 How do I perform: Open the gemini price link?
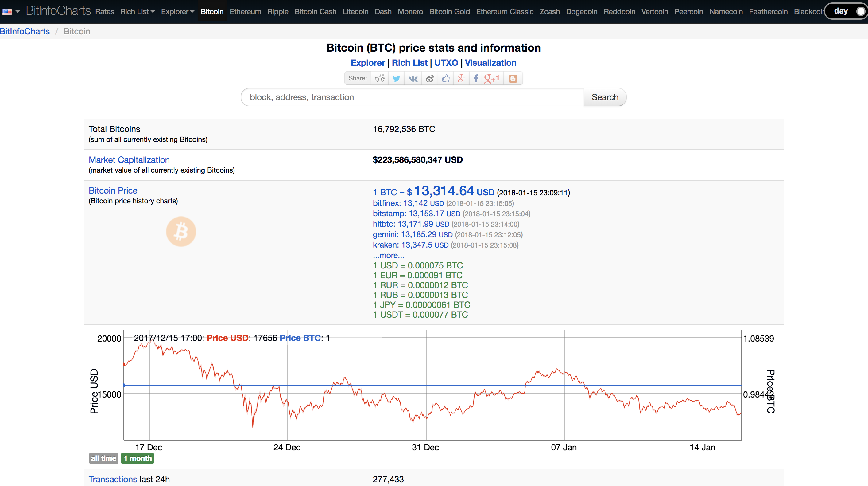[x=413, y=235]
